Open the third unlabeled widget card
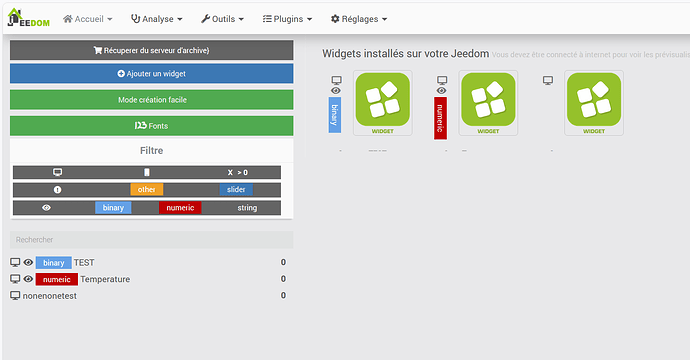 coord(594,103)
